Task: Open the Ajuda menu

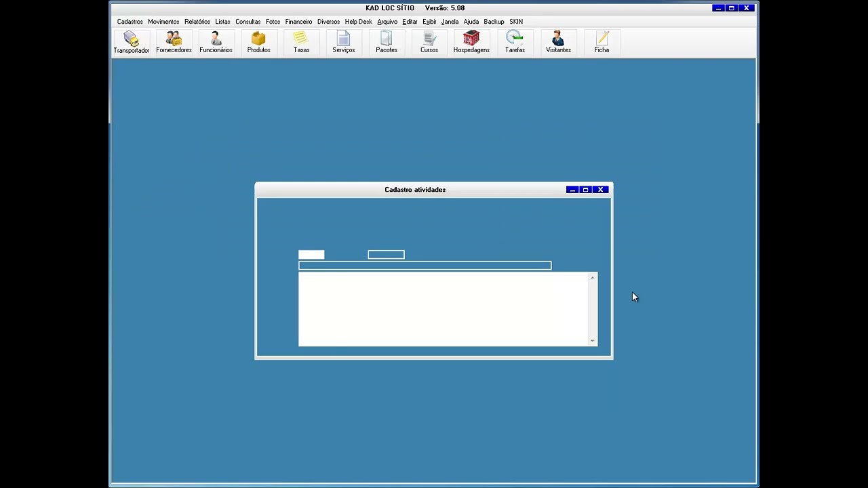Action: coord(471,22)
